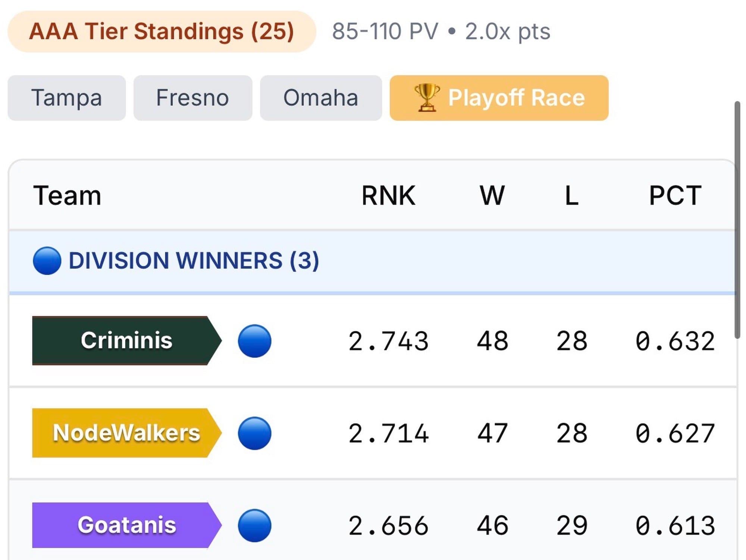746x560 pixels.
Task: Select the purple Goatanis team banner
Action: point(126,525)
